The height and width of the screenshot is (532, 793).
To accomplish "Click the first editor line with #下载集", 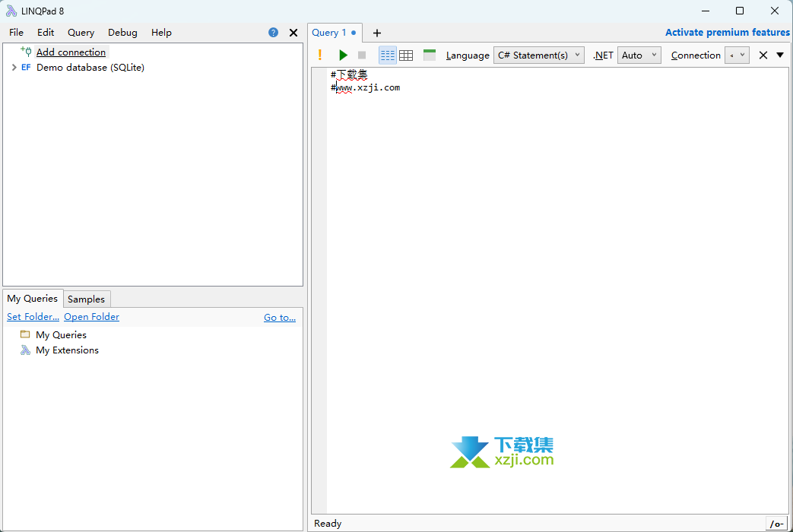I will pyautogui.click(x=349, y=74).
